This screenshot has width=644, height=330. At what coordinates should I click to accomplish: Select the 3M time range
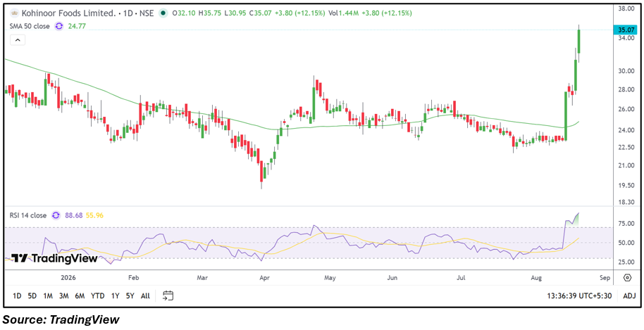coord(63,296)
